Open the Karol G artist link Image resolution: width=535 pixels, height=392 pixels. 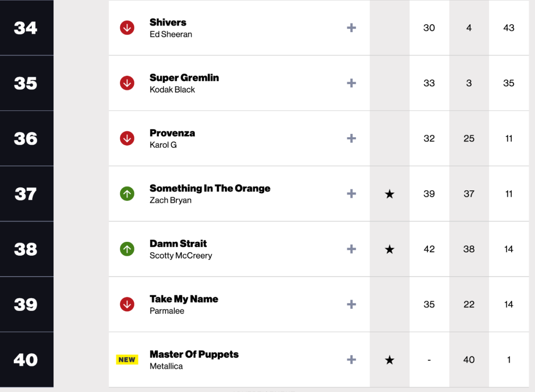point(163,145)
